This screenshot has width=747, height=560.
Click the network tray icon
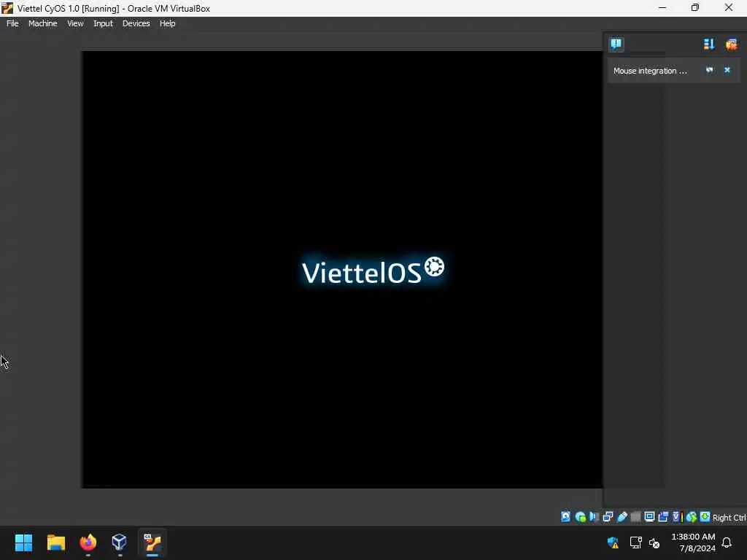click(x=635, y=542)
